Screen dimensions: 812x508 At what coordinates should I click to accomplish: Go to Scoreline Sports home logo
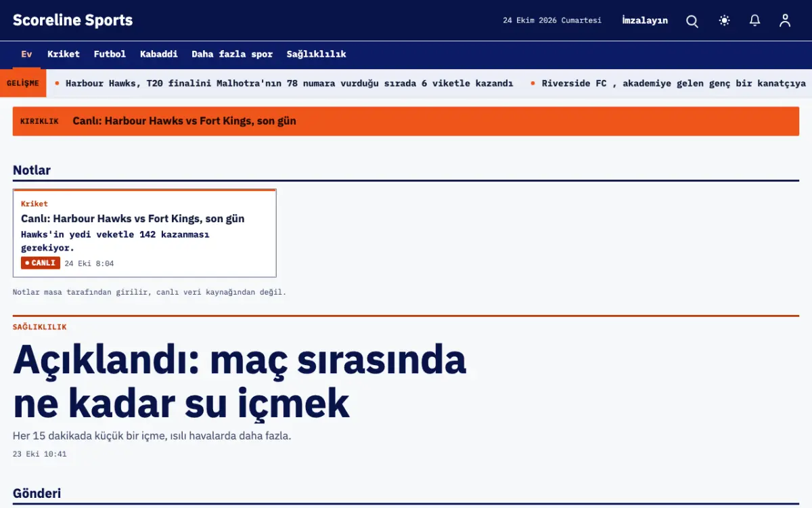pos(73,20)
